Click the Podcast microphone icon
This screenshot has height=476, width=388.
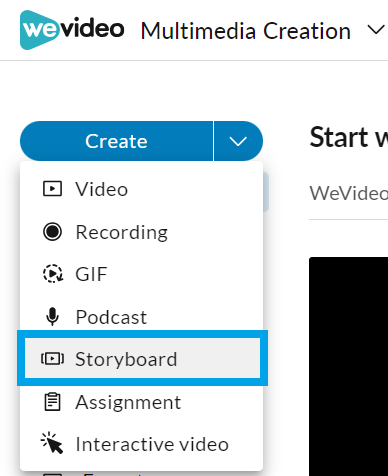[x=52, y=316]
